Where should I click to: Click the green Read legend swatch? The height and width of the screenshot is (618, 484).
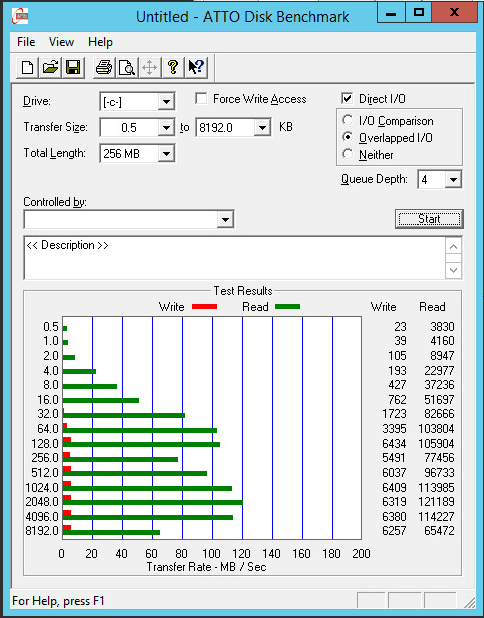tap(287, 307)
